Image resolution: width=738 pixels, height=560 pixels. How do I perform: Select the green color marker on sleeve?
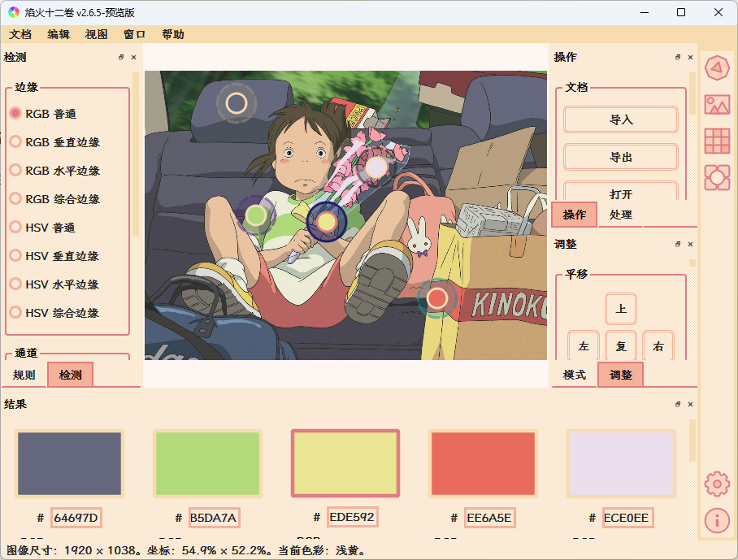pos(255,215)
